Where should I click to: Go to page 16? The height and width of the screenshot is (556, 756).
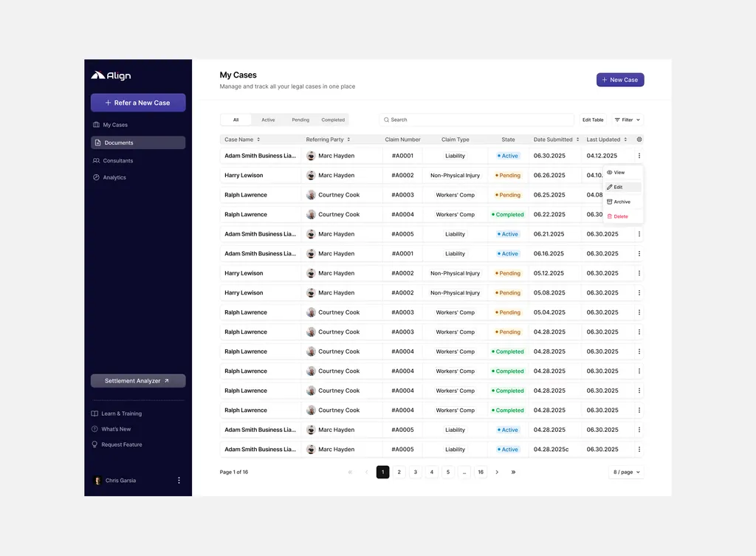click(481, 473)
